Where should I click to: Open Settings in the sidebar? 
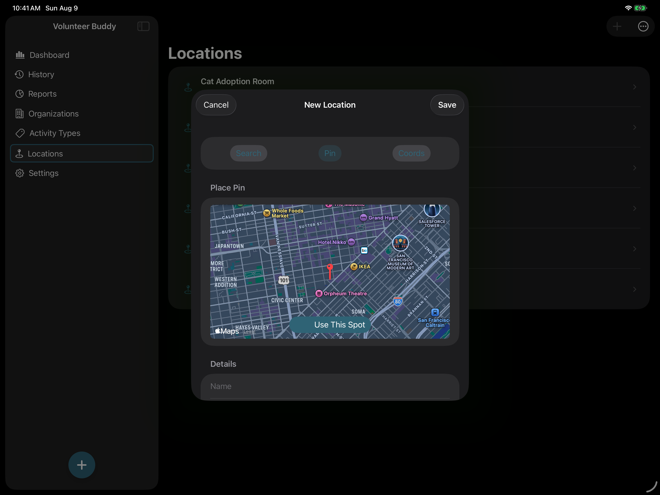82,173
